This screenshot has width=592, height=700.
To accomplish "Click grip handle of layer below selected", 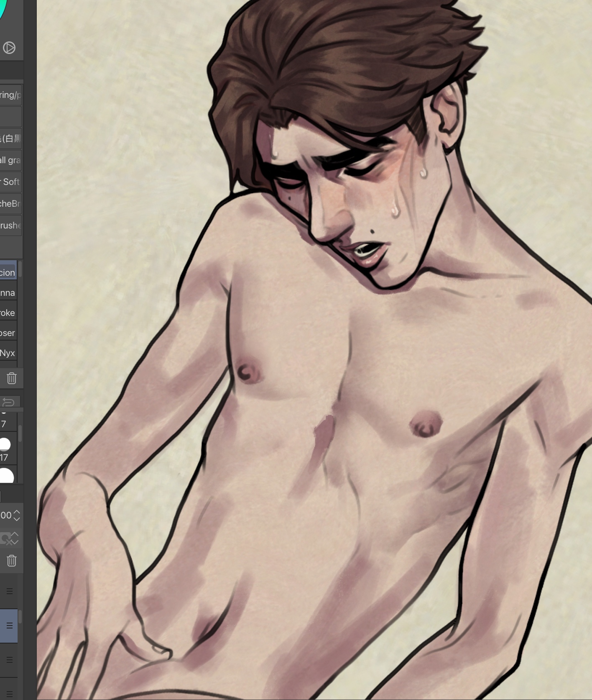I will 9,660.
